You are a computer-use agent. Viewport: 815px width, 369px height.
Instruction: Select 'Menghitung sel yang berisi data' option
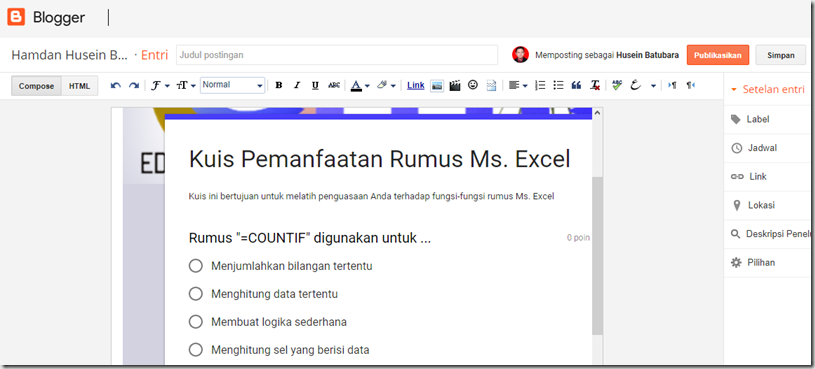tap(195, 350)
